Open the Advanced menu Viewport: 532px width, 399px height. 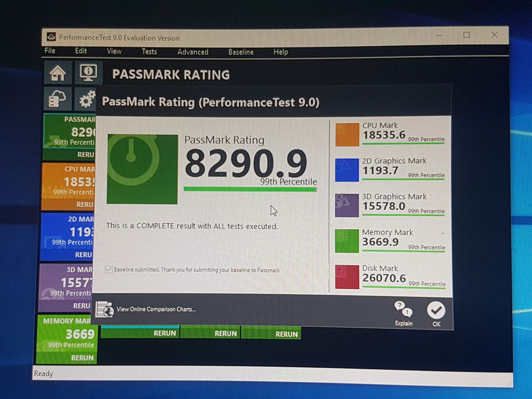193,52
